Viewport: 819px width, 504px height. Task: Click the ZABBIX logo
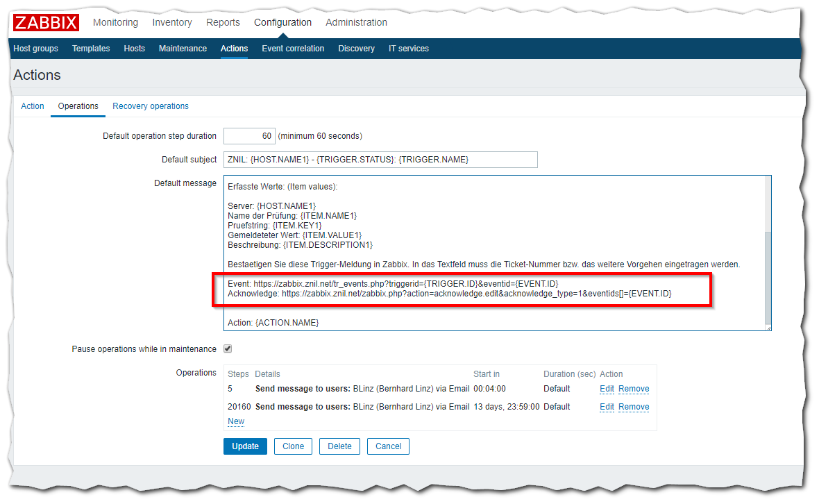coord(47,22)
